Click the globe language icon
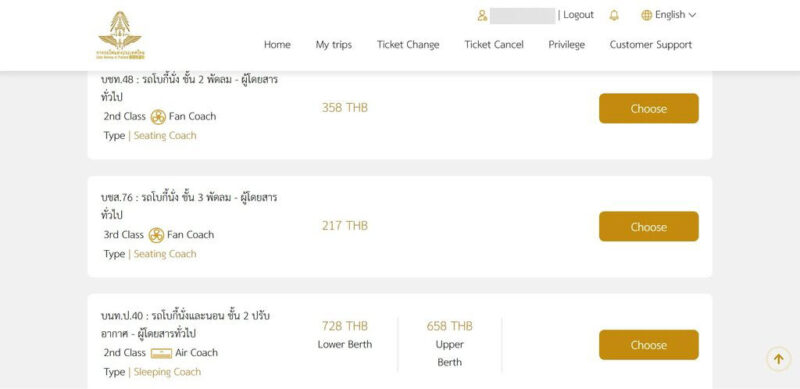Screen dimensions: 800x389 [646, 15]
